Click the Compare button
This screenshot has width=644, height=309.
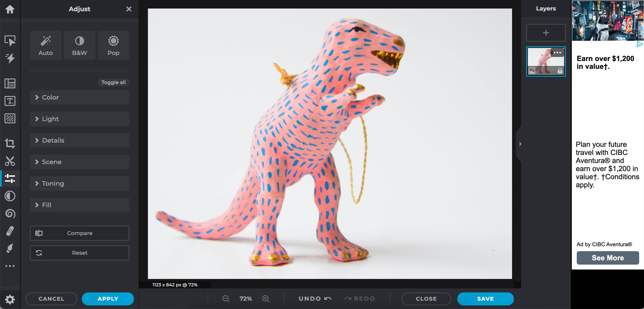coord(80,233)
